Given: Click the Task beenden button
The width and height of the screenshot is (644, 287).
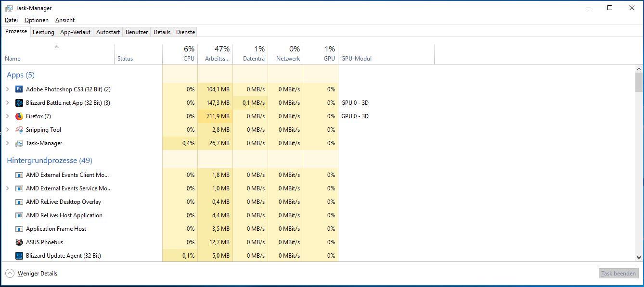Looking at the screenshot, I should pyautogui.click(x=618, y=274).
